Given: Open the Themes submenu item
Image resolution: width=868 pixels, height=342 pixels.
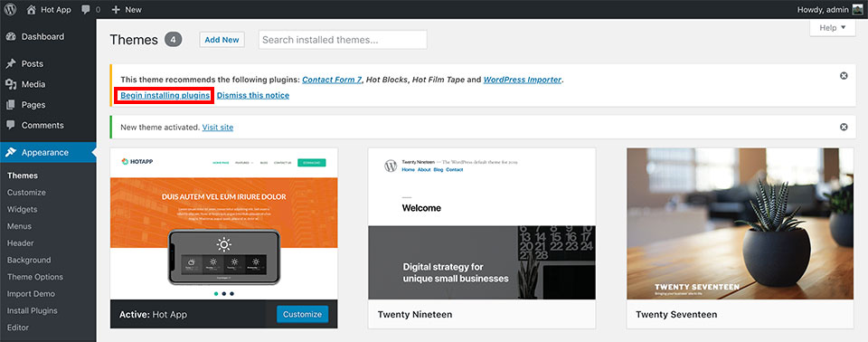Looking at the screenshot, I should click(x=23, y=176).
